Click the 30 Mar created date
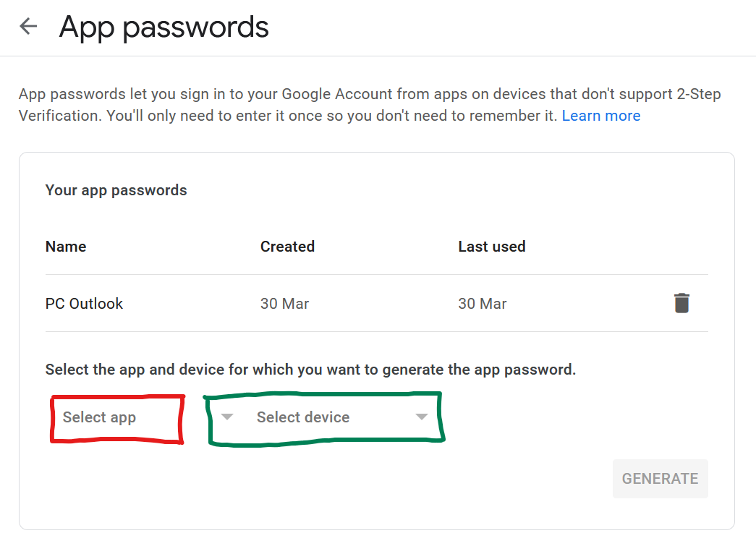Viewport: 756px width, 554px height. click(284, 303)
